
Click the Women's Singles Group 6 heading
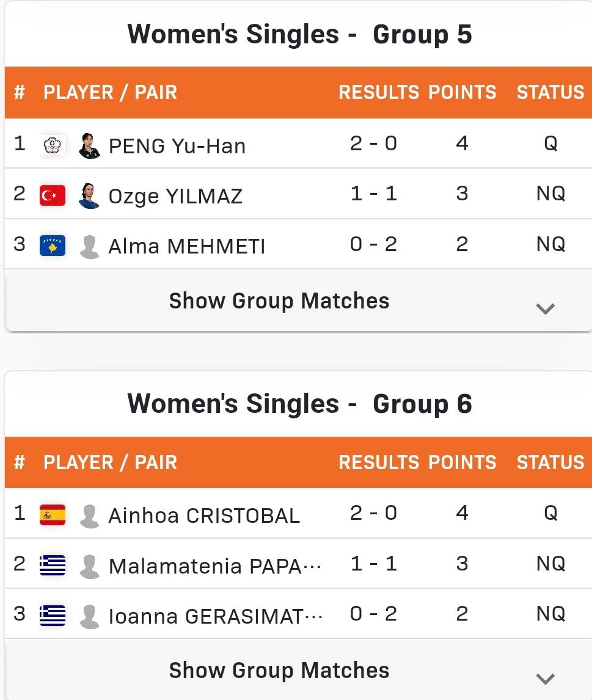pyautogui.click(x=299, y=404)
